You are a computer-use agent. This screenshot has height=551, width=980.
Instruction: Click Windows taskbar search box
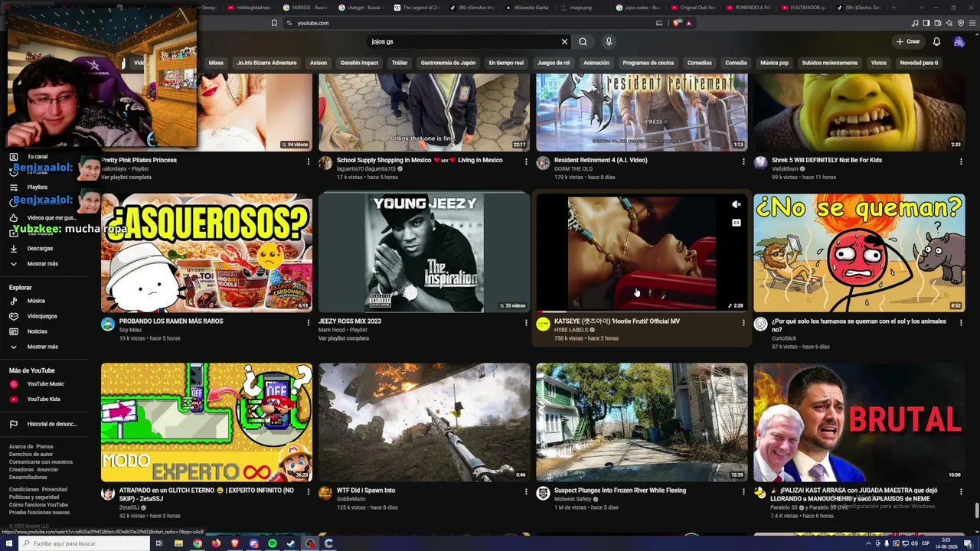[84, 543]
